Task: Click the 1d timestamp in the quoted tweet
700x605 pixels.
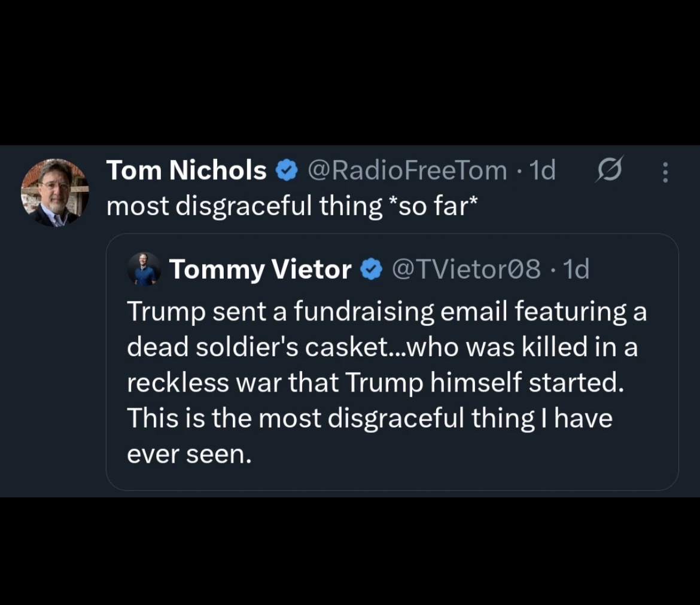Action: point(577,270)
